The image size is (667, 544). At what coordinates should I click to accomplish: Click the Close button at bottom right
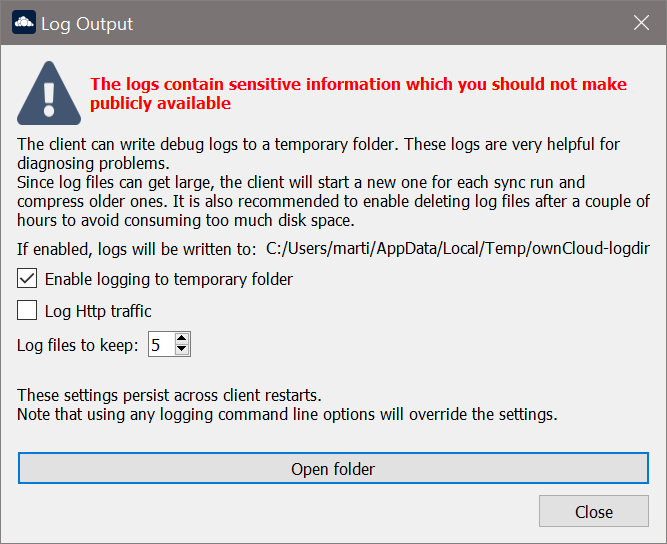pos(593,512)
